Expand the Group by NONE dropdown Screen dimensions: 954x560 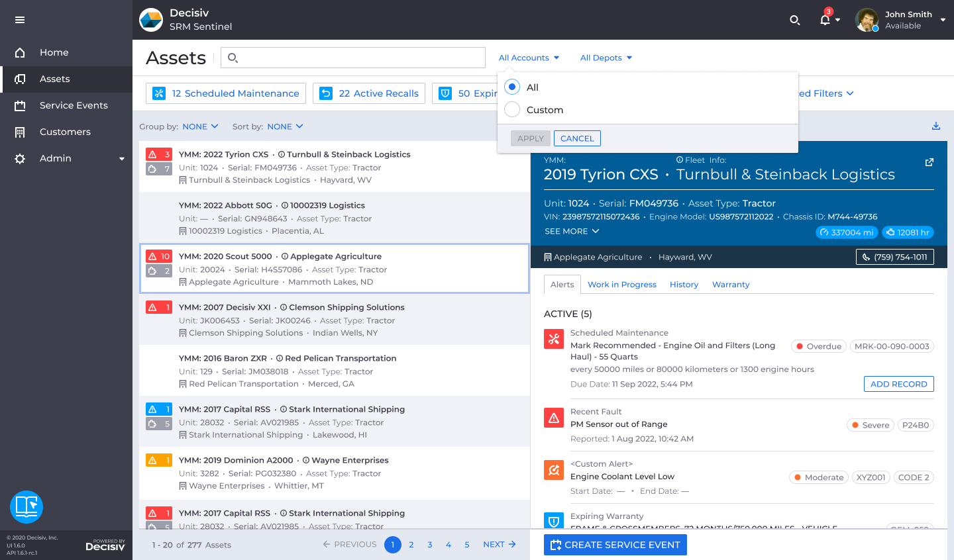point(200,126)
